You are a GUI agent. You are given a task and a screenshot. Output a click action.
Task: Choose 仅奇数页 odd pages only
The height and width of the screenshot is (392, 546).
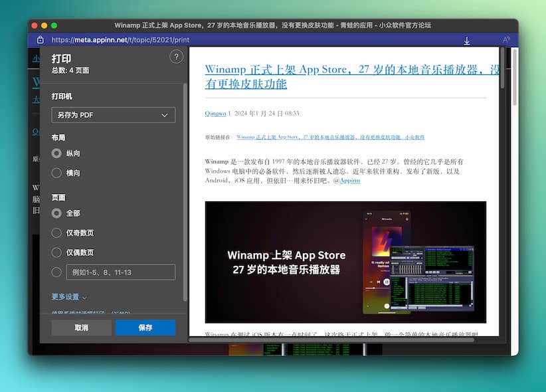[56, 233]
